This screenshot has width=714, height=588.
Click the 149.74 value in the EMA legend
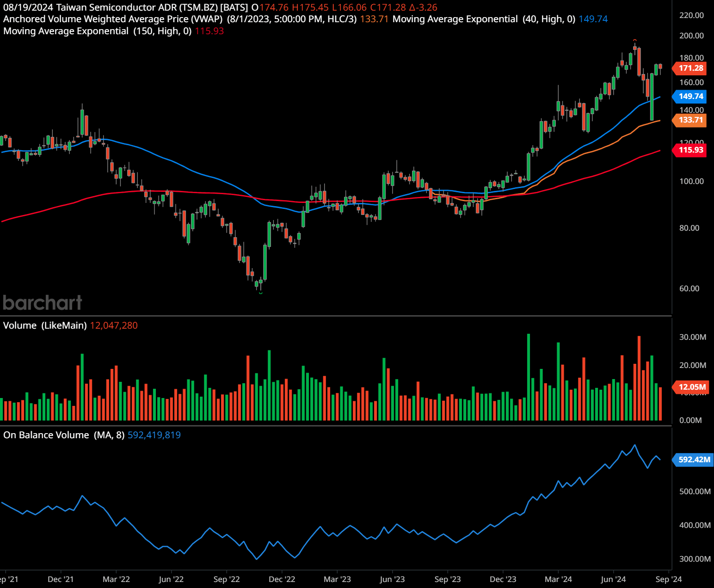(593, 19)
